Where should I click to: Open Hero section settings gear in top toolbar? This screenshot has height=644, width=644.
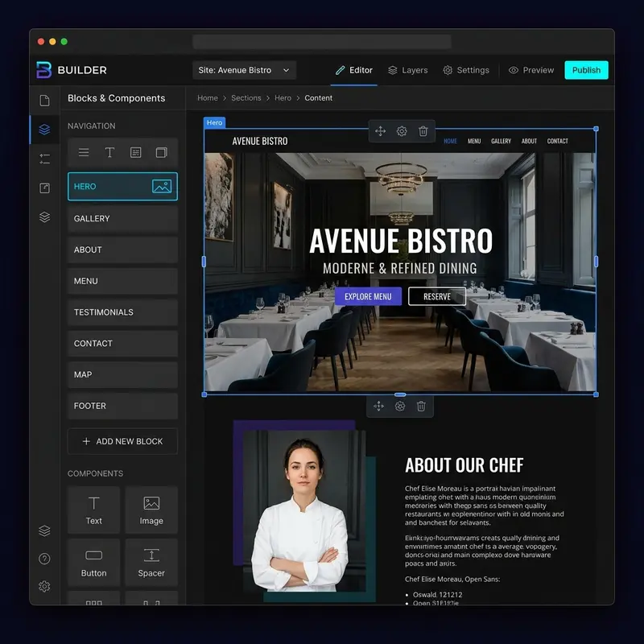click(x=402, y=131)
